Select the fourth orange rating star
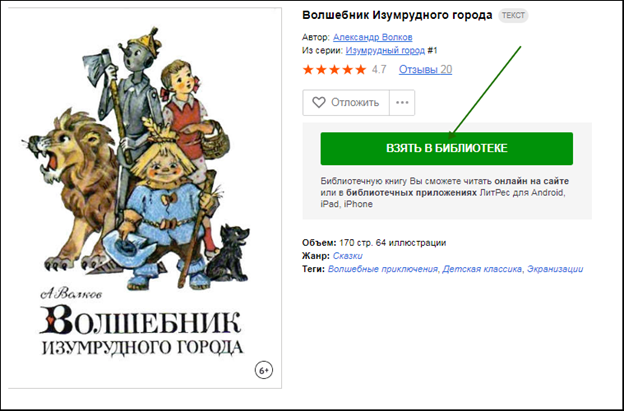Image resolution: width=624 pixels, height=411 pixels. [x=347, y=70]
